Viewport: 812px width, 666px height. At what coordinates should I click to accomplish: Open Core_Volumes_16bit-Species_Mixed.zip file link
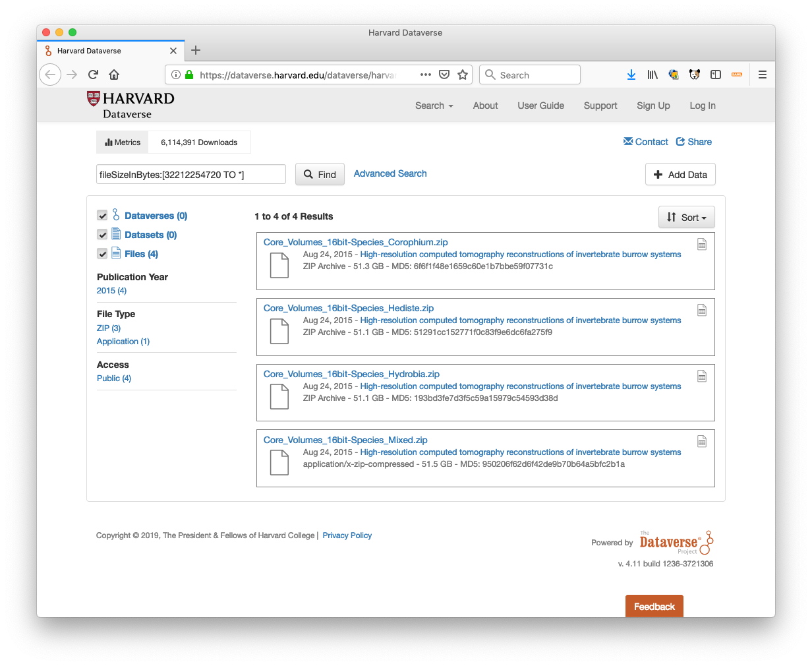click(345, 440)
